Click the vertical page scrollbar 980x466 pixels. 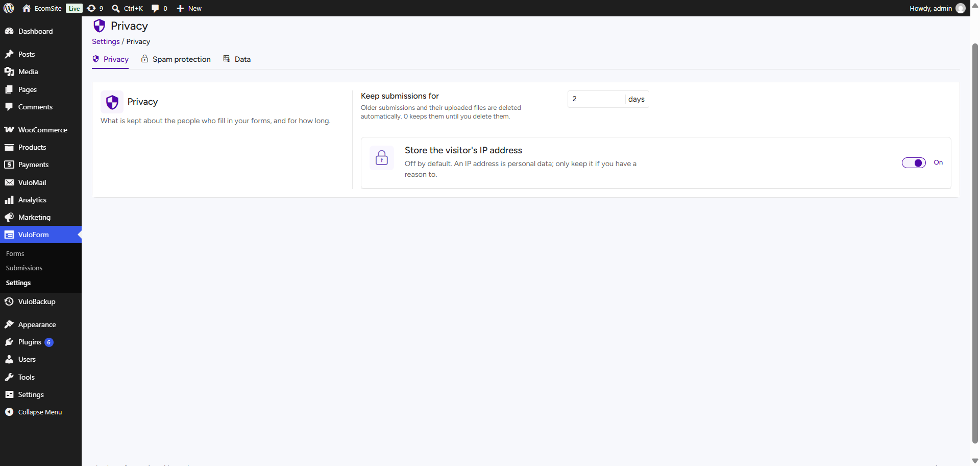975,243
